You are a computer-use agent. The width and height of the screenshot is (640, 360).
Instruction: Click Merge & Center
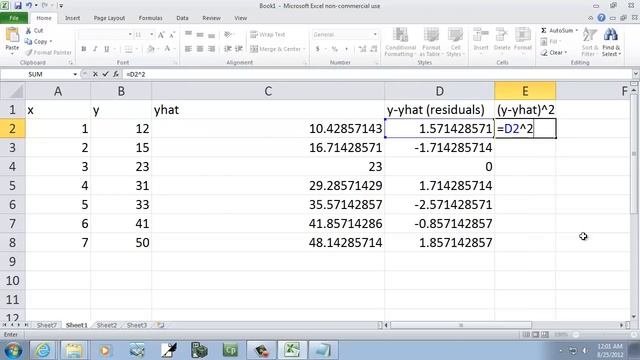[276, 49]
